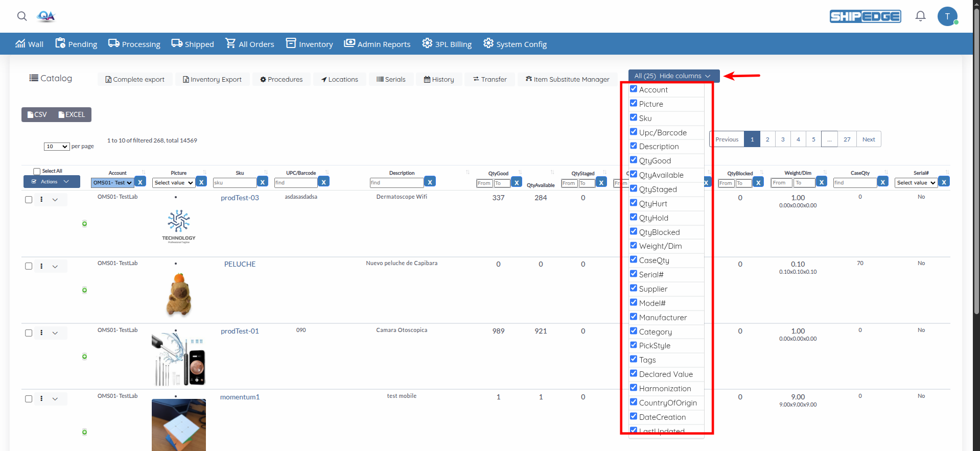Clear the Description filter with X
The height and width of the screenshot is (451, 980).
click(x=430, y=182)
